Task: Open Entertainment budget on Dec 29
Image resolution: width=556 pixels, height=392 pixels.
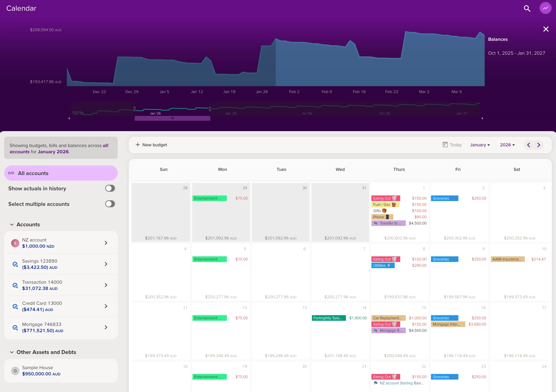Action: coord(209,198)
